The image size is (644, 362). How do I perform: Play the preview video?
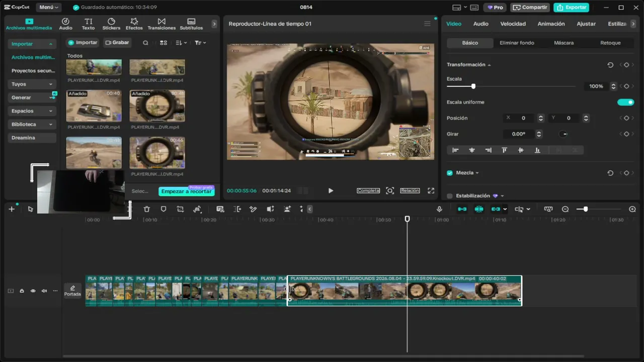(331, 191)
